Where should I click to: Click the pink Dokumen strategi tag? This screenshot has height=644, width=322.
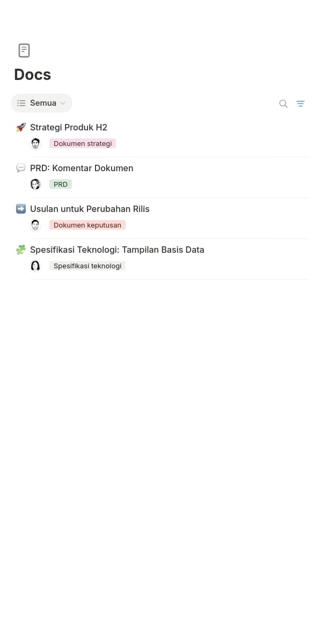point(83,143)
